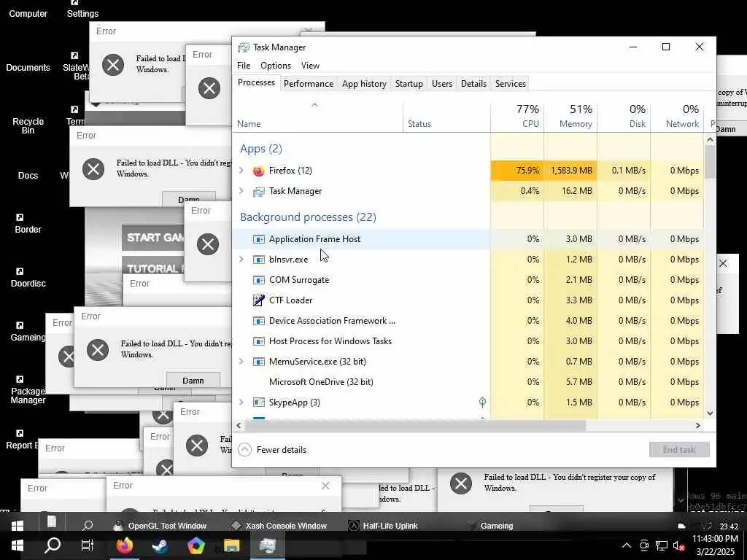
Task: Click the network tray icon
Action: (661, 545)
